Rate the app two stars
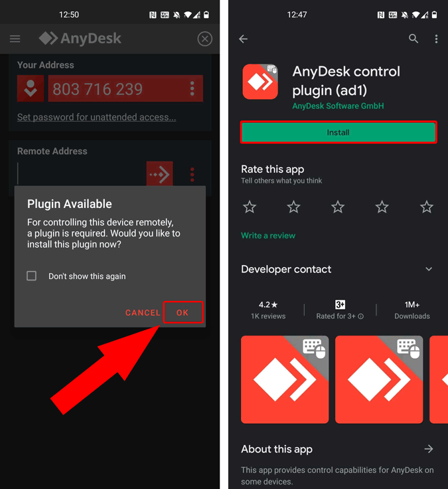 pyautogui.click(x=293, y=207)
